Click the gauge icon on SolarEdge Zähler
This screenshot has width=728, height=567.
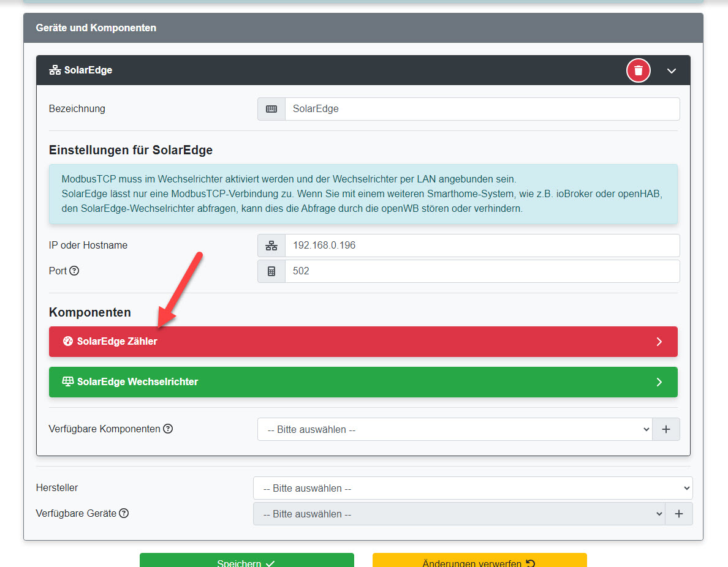coord(68,341)
